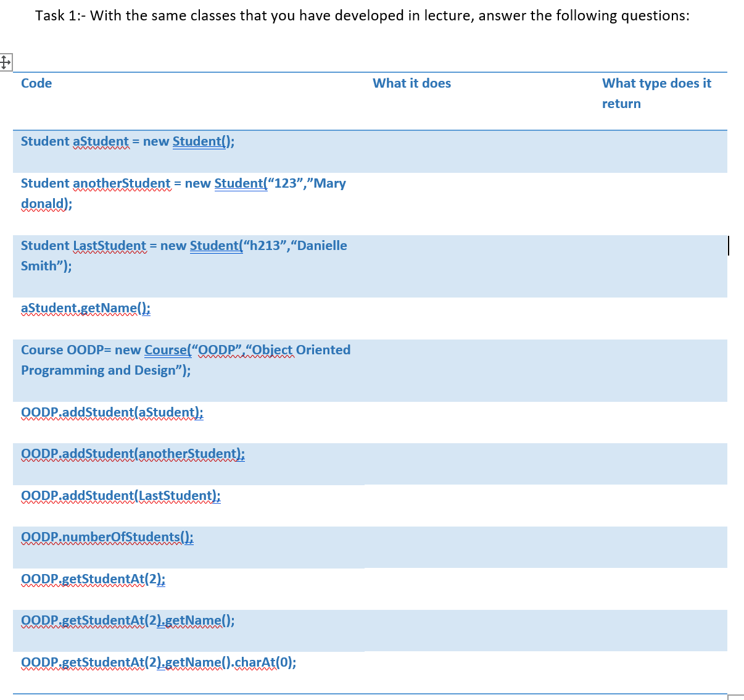Click the 'What it does' column header
Viewport: 744px width, 700px height.
click(411, 83)
